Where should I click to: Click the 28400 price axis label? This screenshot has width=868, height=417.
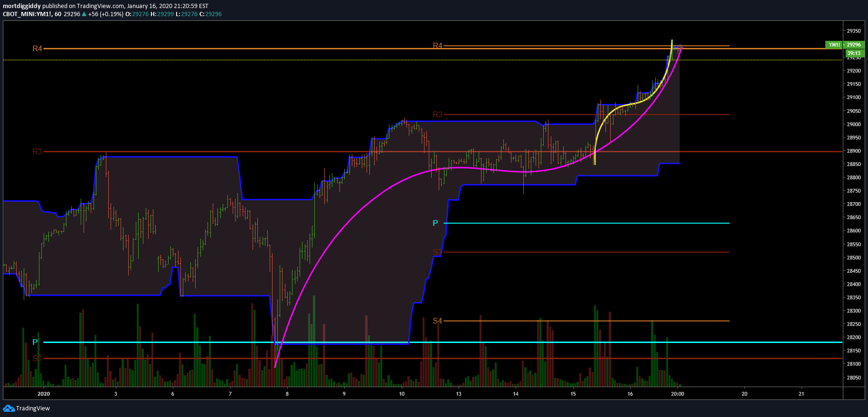[x=854, y=284]
